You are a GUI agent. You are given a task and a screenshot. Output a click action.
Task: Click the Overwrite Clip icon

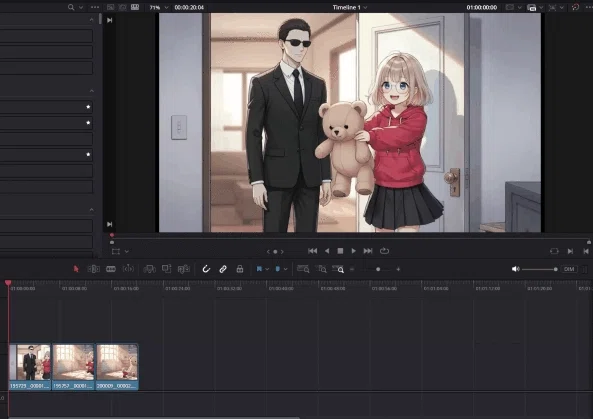[x=166, y=269]
